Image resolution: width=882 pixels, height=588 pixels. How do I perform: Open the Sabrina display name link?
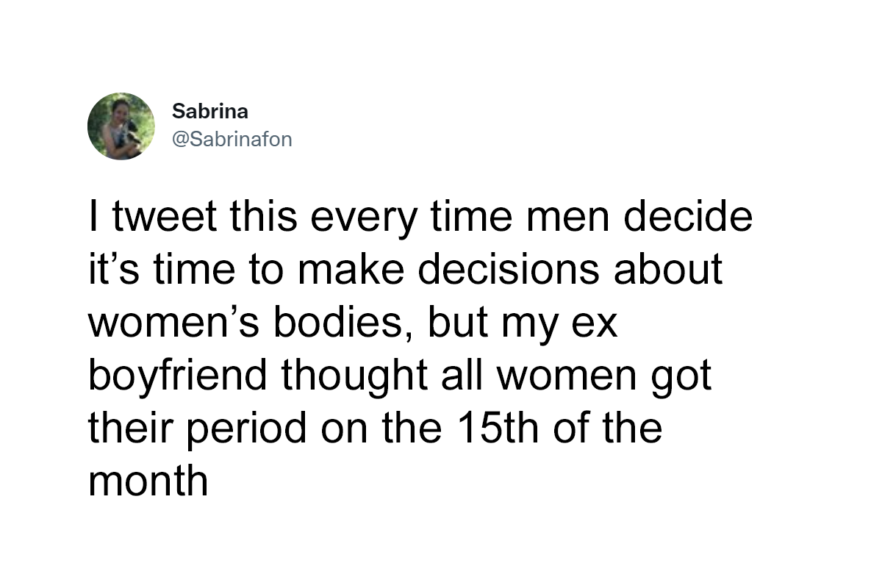[209, 112]
